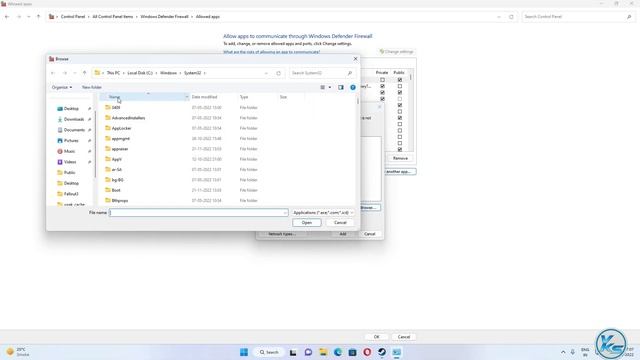Viewport: 640px width, 360px height.
Task: Click the Open button in Browse dialog
Action: [307, 223]
